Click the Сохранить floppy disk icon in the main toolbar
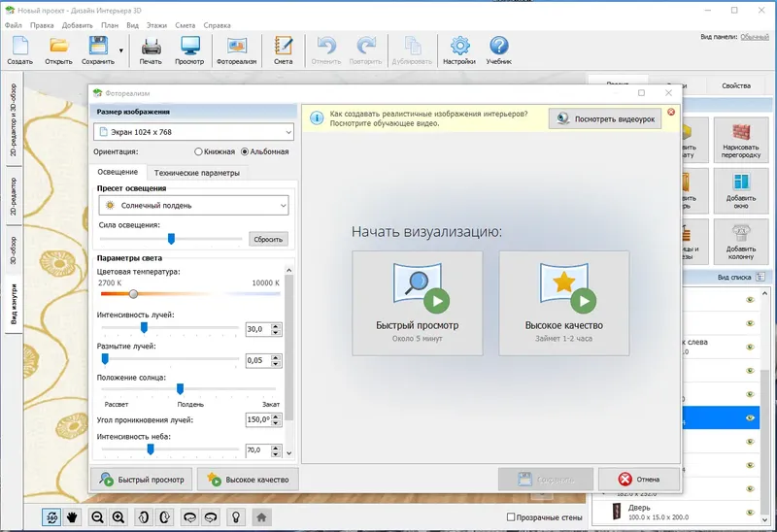This screenshot has width=777, height=532. 98,46
